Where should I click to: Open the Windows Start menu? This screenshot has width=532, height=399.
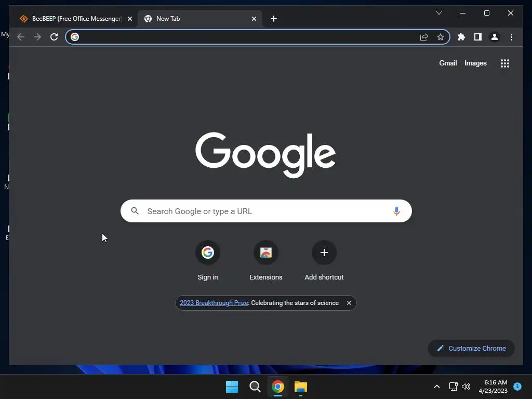coord(232,387)
